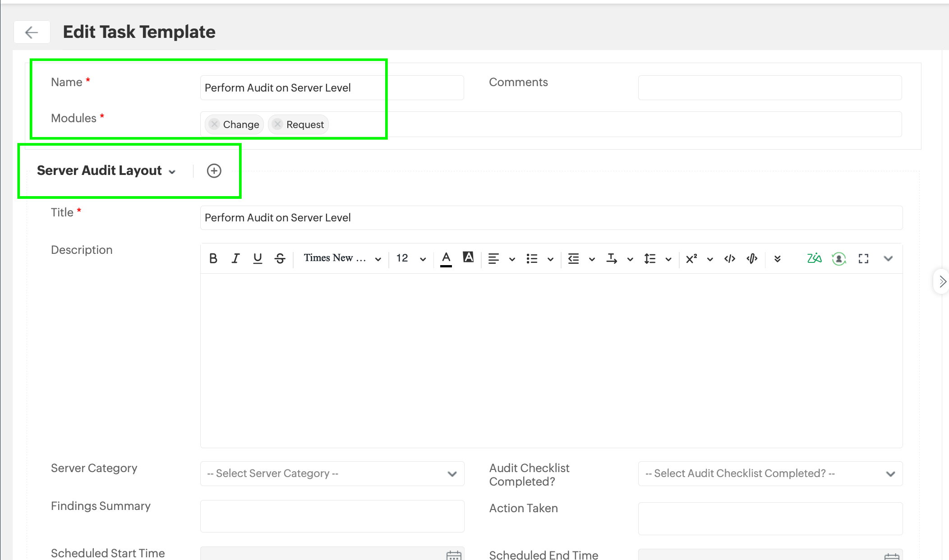The image size is (949, 560).
Task: Go back using the arrow button
Action: (x=32, y=32)
